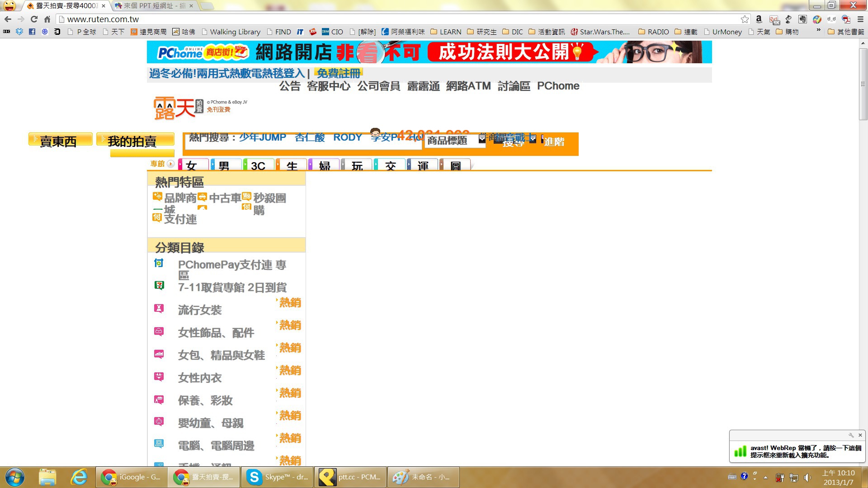
Task: Click the PChomePay category icon
Action: click(159, 263)
